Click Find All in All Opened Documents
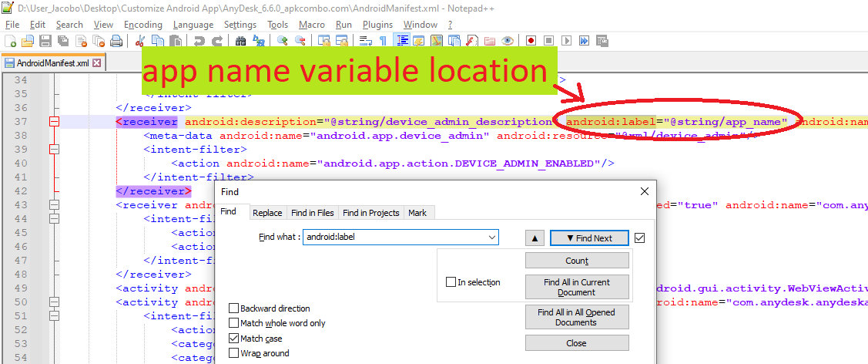The width and height of the screenshot is (868, 364). tap(577, 317)
